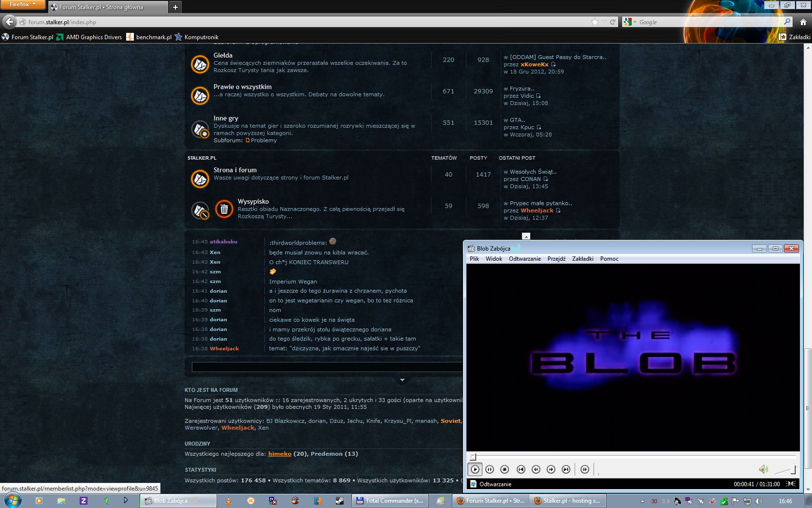This screenshot has height=508, width=812.
Task: Mute the audio with the speaker icon
Action: [763, 469]
